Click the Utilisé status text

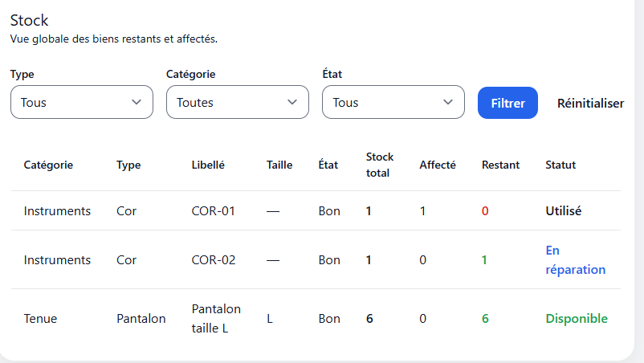(563, 211)
